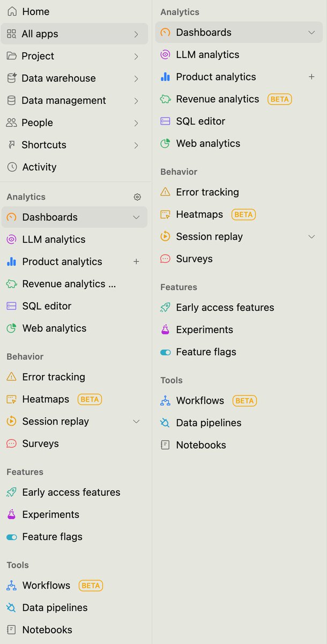Open Data pipelines icon in left sidebar
Screen dimensions: 327x644
pyautogui.click(x=11, y=608)
